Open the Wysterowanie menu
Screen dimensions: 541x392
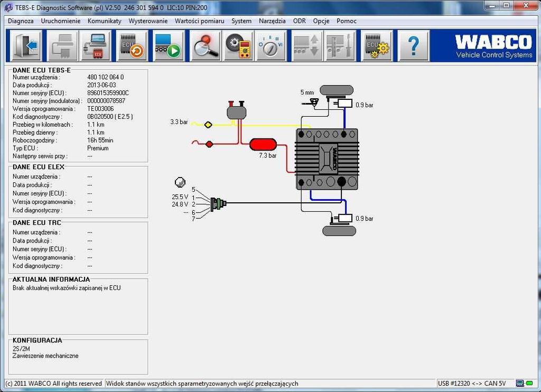(x=148, y=21)
